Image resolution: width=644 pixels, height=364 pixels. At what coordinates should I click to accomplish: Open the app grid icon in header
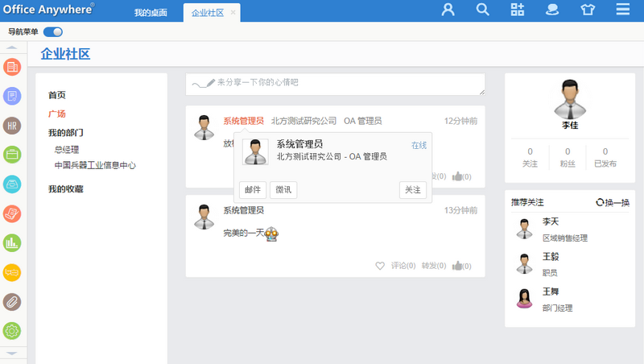point(518,10)
